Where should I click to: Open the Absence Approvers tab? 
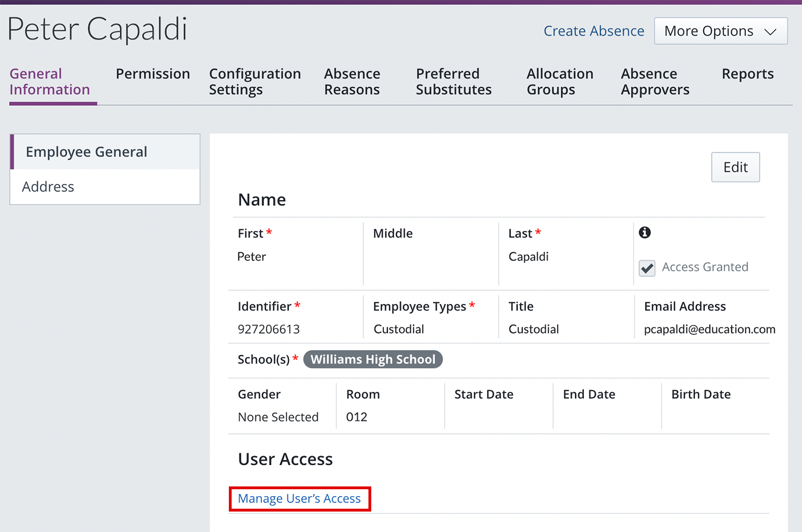[655, 82]
